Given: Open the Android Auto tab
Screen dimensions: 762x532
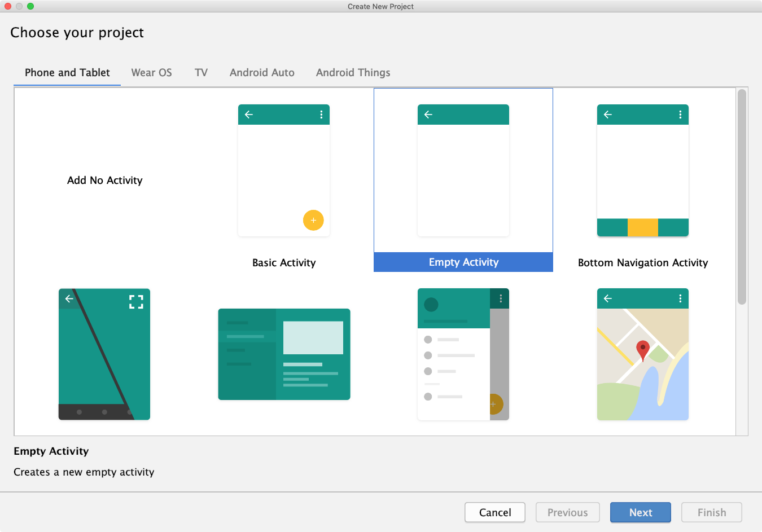Looking at the screenshot, I should [x=262, y=72].
